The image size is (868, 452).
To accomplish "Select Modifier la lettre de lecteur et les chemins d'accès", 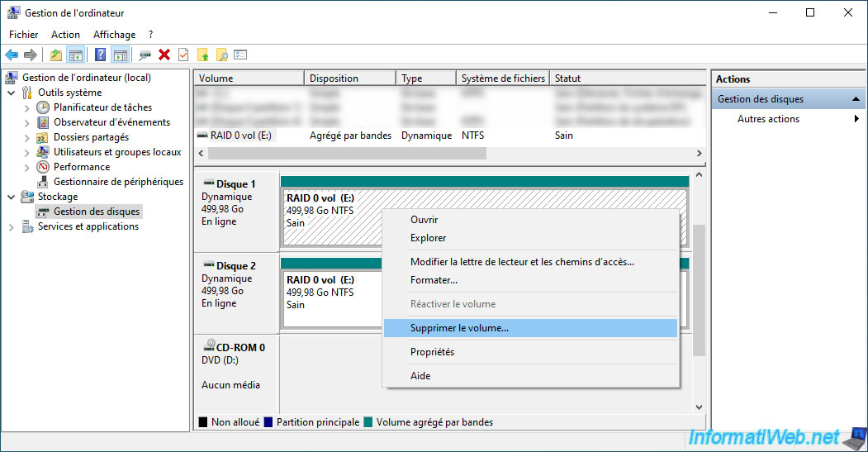I will pyautogui.click(x=530, y=262).
